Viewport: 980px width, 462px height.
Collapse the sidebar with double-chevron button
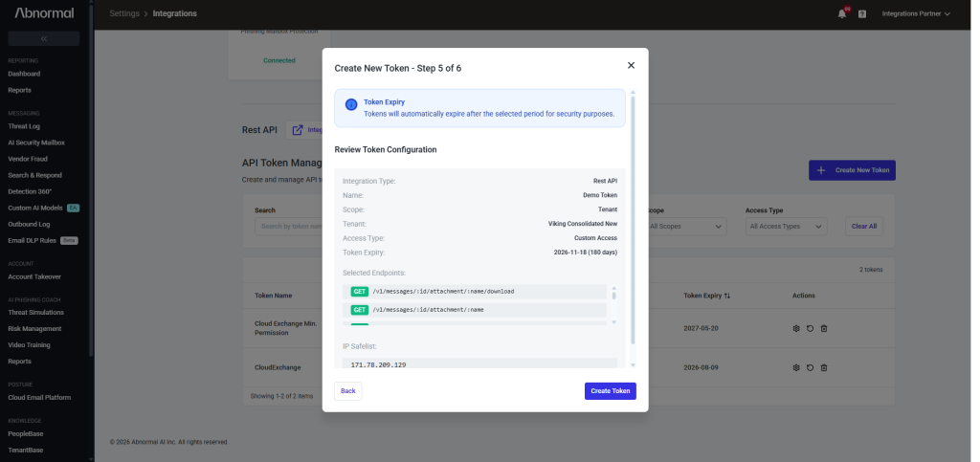[x=44, y=38]
